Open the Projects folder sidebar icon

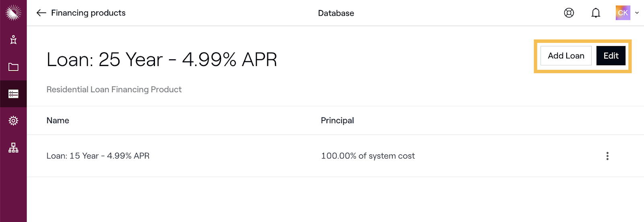pos(13,67)
